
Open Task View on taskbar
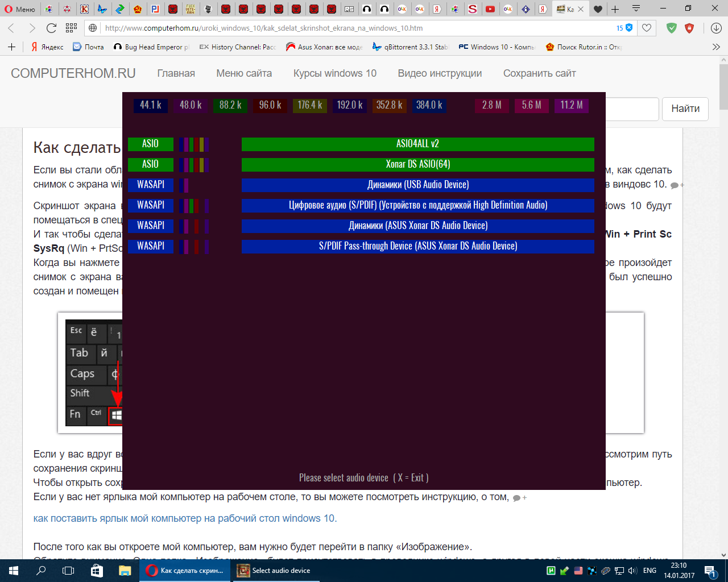tap(68, 571)
